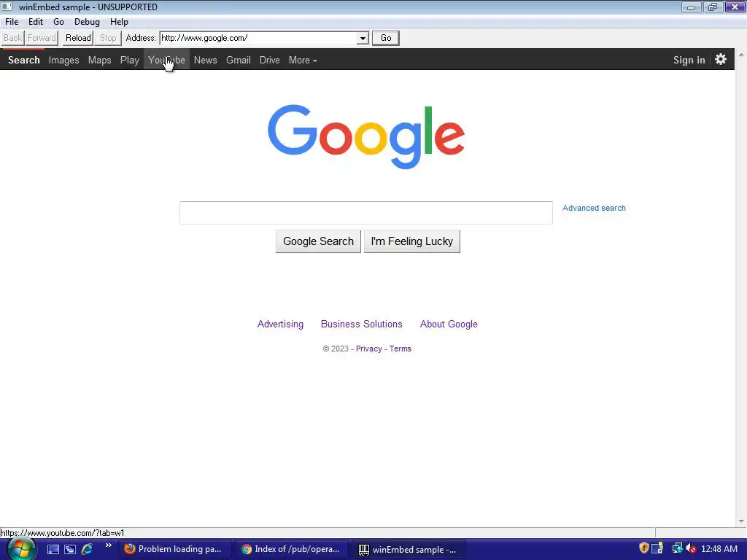Select Search in the Google bar
This screenshot has width=747, height=560.
click(24, 60)
